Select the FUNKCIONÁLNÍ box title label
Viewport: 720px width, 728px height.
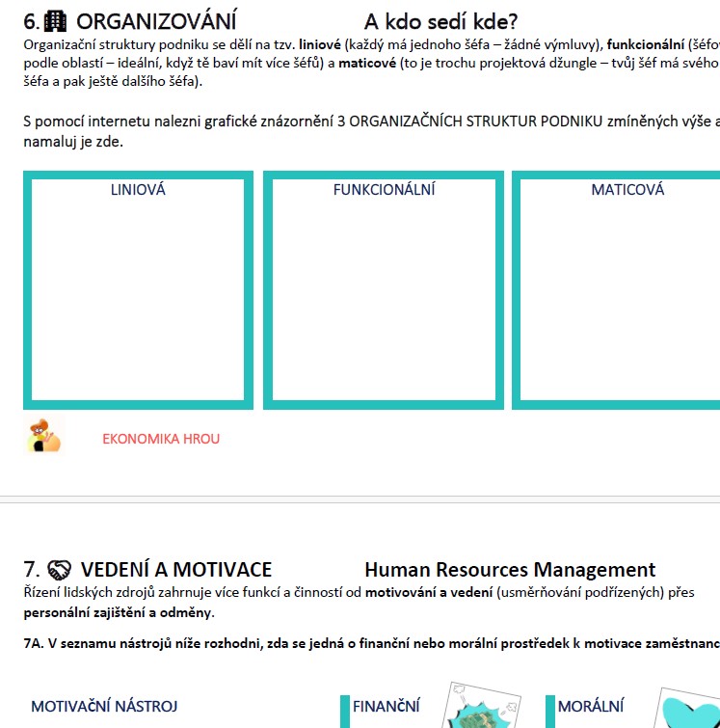[384, 190]
